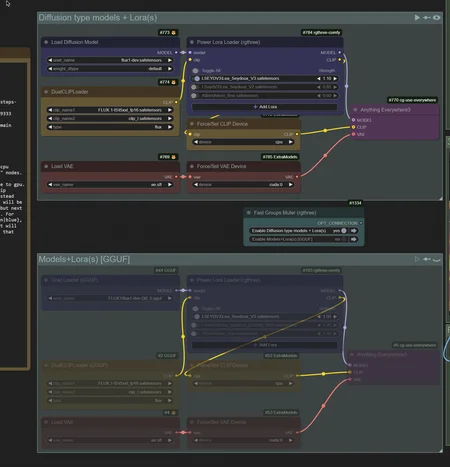Increase strength of Seydoux_V3 lora
Screen dimensions: 450x467
tap(335, 79)
